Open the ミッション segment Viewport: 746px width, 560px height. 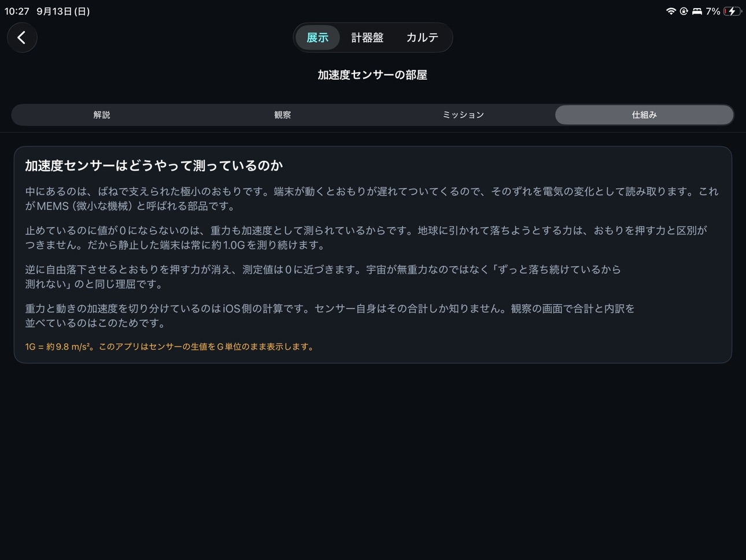coord(463,115)
